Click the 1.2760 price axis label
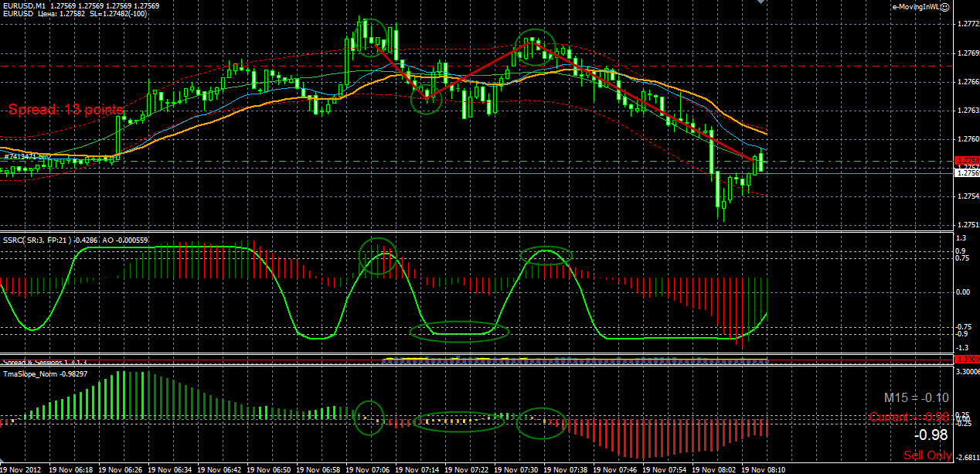The width and height of the screenshot is (980, 474). point(968,139)
